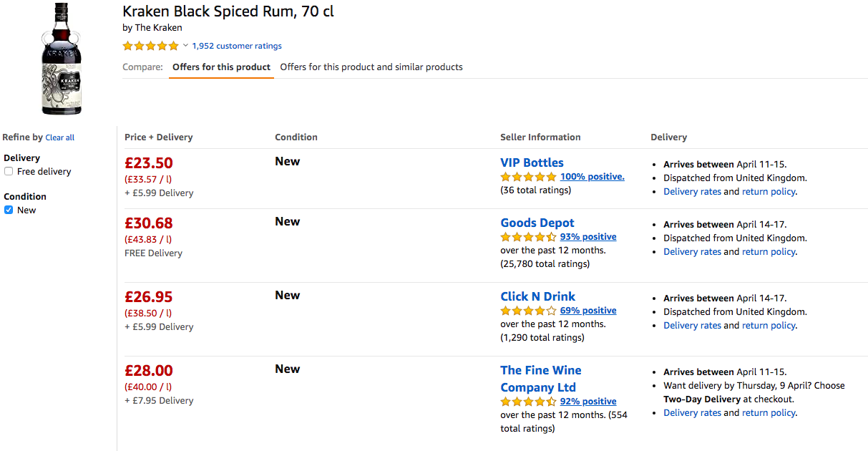Switch to offers for similar products tab
Image resolution: width=868 pixels, height=451 pixels.
(x=371, y=67)
